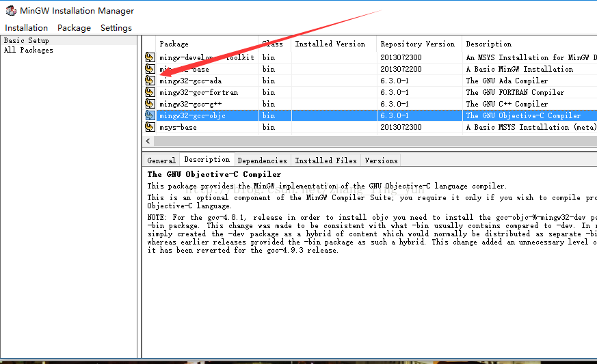Click 'A Basic MinGW Installation' description cell
The image size is (597, 364).
tap(519, 69)
